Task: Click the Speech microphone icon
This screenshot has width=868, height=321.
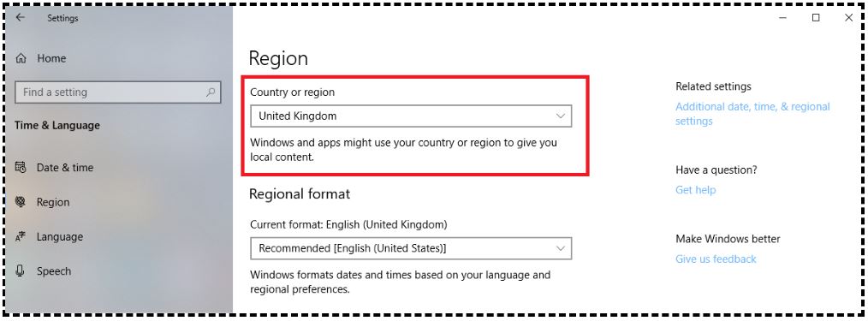Action: click(21, 271)
